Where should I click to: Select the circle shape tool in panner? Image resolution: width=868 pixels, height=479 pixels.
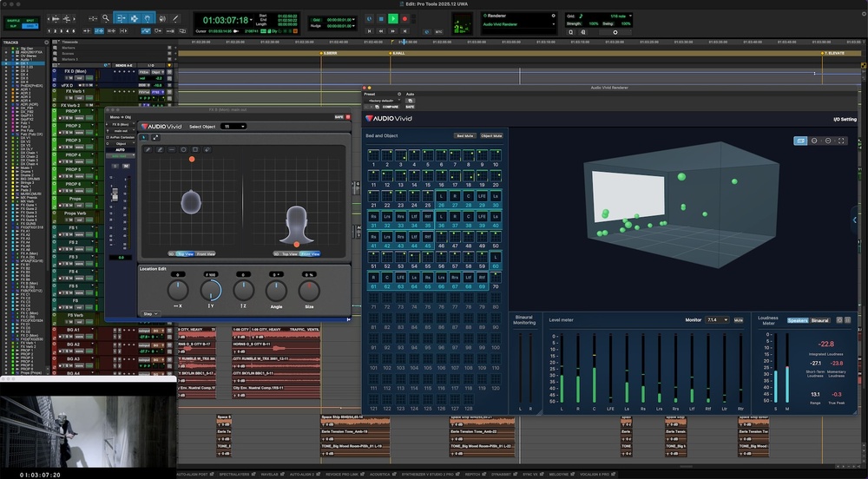pyautogui.click(x=184, y=149)
